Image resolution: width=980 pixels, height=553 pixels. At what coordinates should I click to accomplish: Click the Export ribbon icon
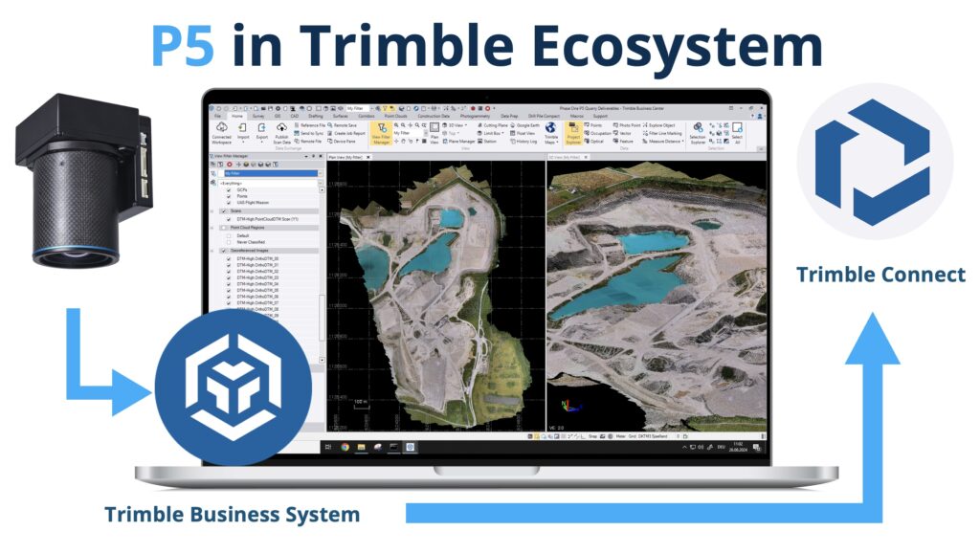tap(262, 132)
